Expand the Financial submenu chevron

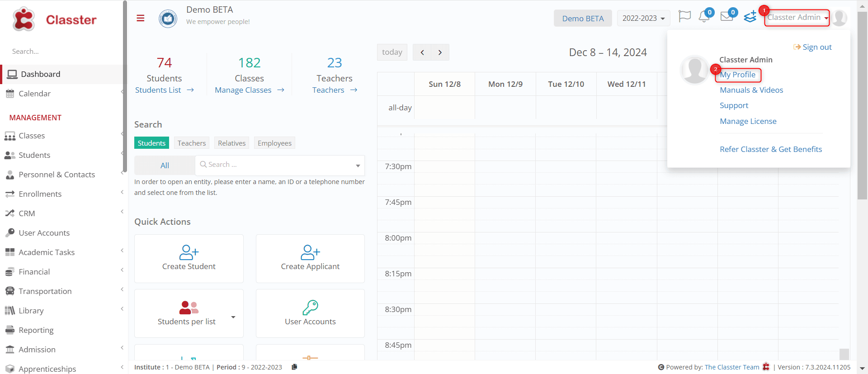click(122, 270)
